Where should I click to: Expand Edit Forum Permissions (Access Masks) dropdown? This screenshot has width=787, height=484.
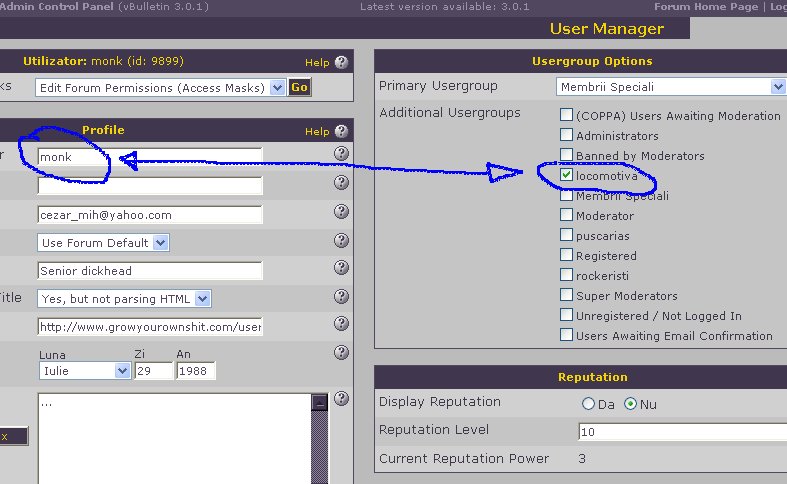click(x=277, y=87)
